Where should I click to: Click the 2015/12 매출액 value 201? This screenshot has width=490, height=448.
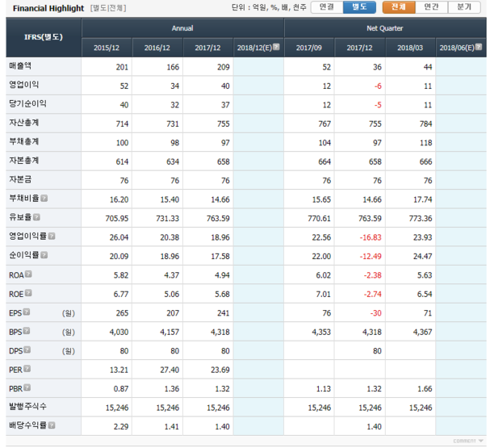click(x=122, y=67)
